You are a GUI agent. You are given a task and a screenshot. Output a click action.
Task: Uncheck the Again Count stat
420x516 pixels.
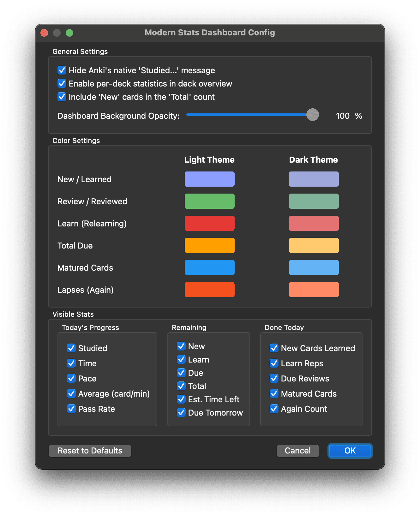coord(274,409)
